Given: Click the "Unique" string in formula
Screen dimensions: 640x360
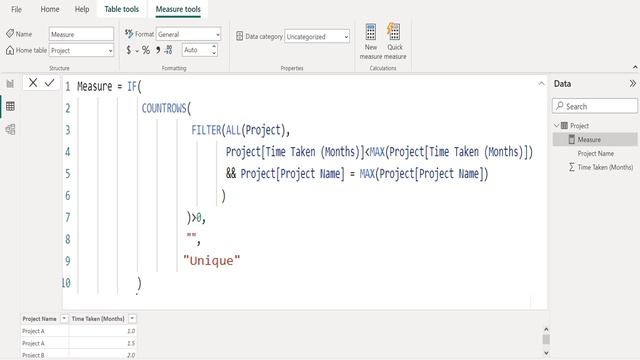Looking at the screenshot, I should pyautogui.click(x=211, y=261).
